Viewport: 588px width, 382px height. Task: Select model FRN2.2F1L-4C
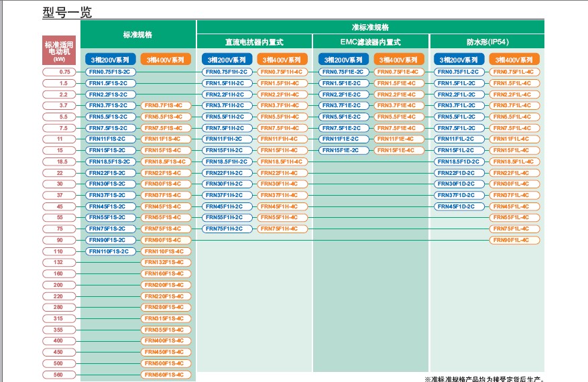(514, 94)
